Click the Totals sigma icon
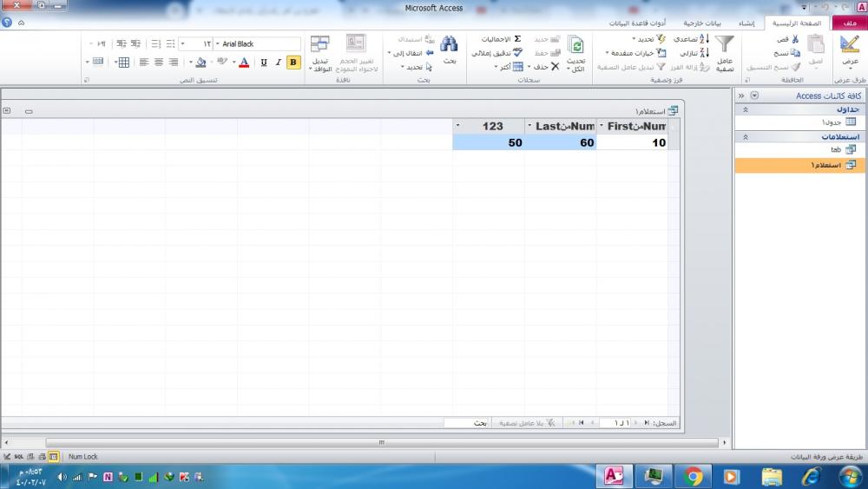This screenshot has height=489, width=868. point(517,39)
